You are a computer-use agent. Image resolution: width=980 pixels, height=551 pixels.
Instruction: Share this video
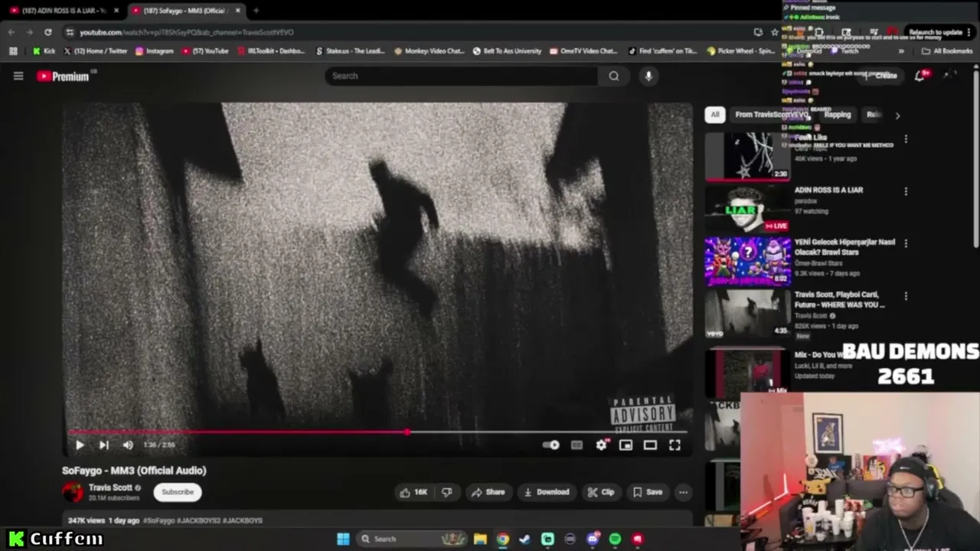(x=488, y=492)
